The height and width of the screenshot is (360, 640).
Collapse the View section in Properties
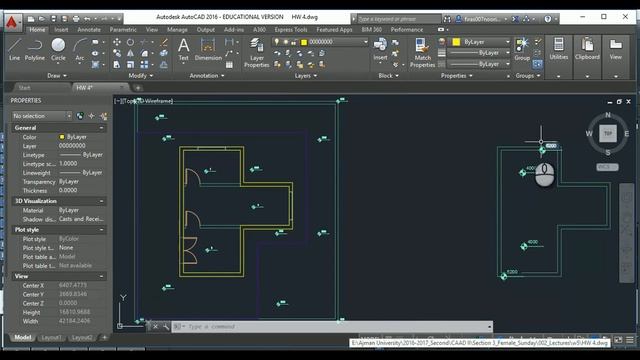101,276
